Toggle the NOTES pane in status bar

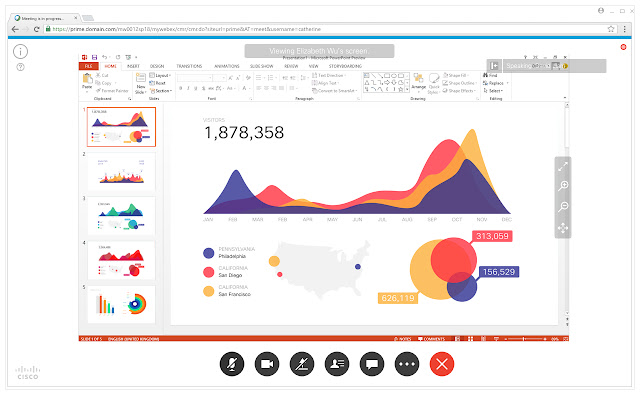[403, 339]
